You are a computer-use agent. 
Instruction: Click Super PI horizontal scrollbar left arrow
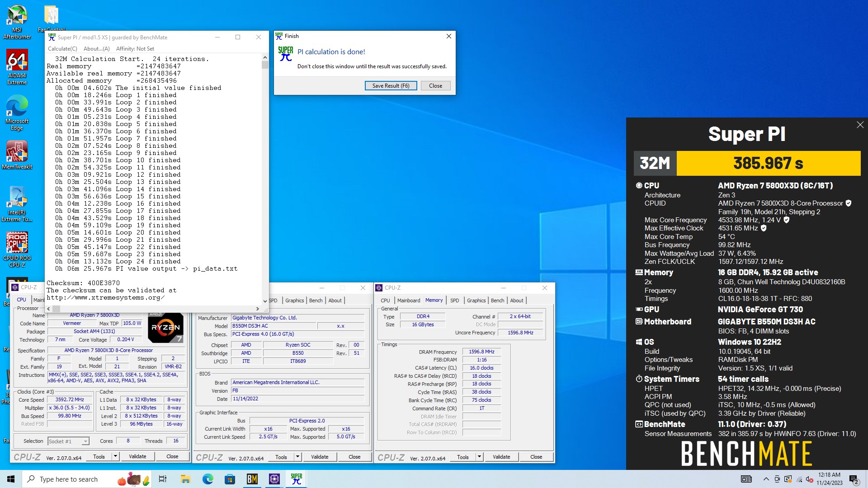tap(49, 309)
